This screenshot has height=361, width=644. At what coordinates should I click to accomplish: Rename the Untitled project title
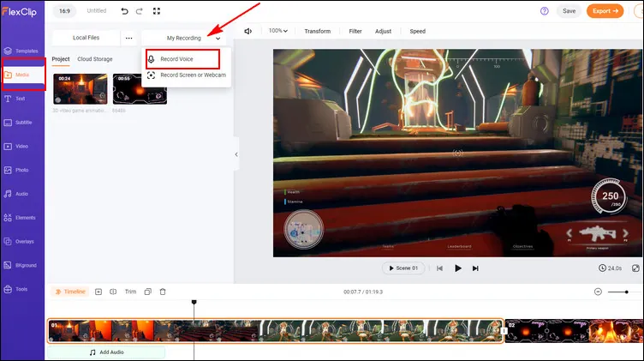[97, 10]
